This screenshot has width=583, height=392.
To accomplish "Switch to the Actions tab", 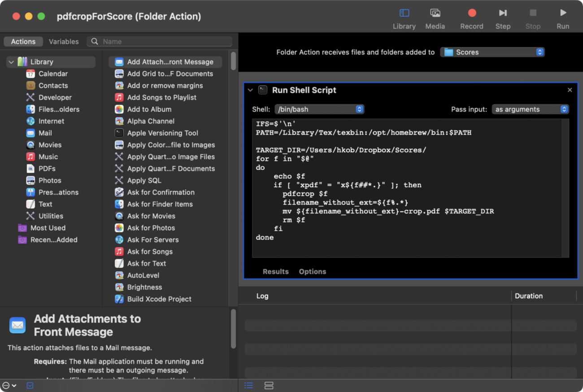I will click(23, 41).
